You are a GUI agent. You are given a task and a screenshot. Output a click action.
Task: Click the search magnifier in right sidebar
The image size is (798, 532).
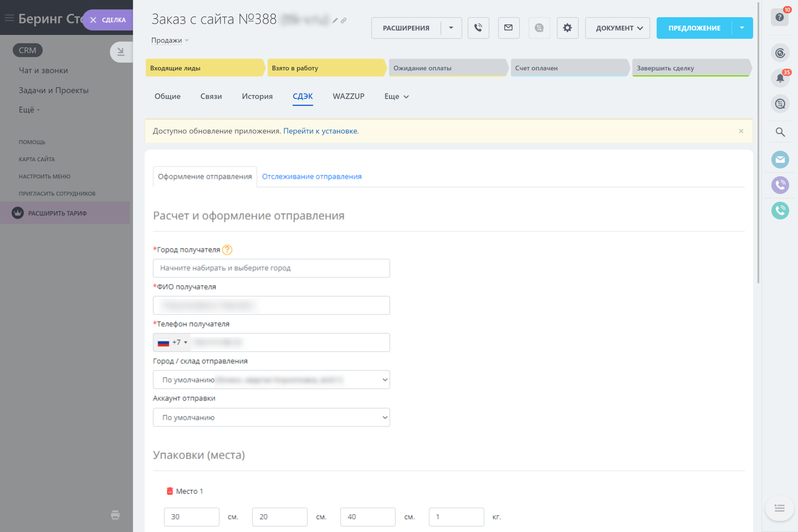pyautogui.click(x=780, y=132)
